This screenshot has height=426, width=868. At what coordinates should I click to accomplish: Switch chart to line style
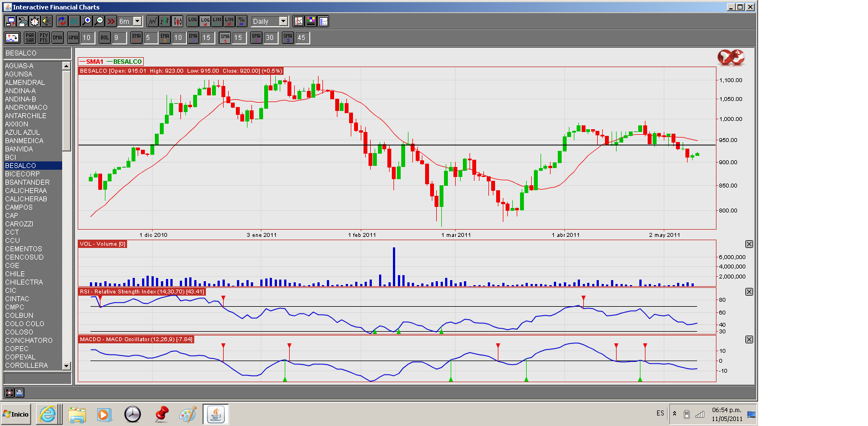152,21
